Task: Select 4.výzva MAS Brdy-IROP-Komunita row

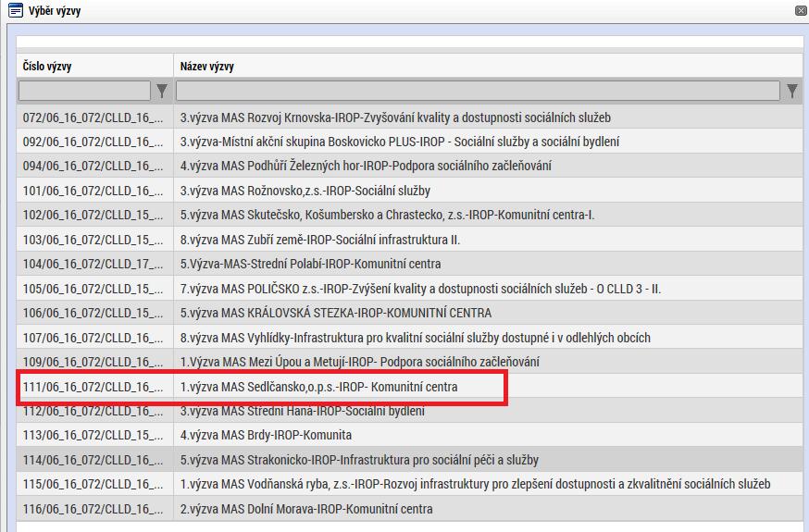Action: pos(266,435)
